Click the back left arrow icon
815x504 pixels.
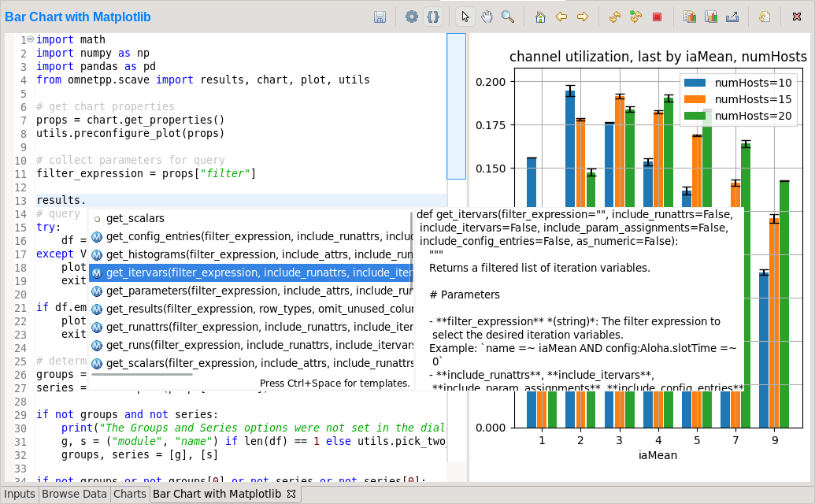(x=561, y=17)
